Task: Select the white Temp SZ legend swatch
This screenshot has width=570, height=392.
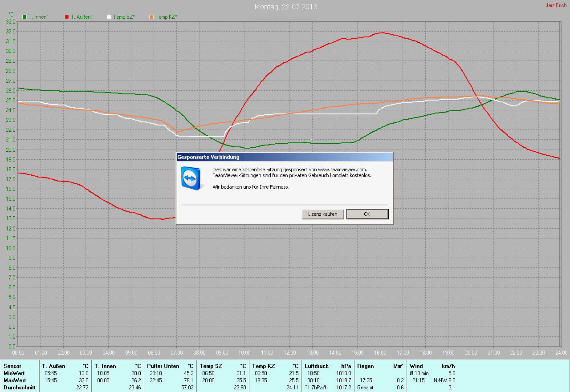Action: (109, 17)
